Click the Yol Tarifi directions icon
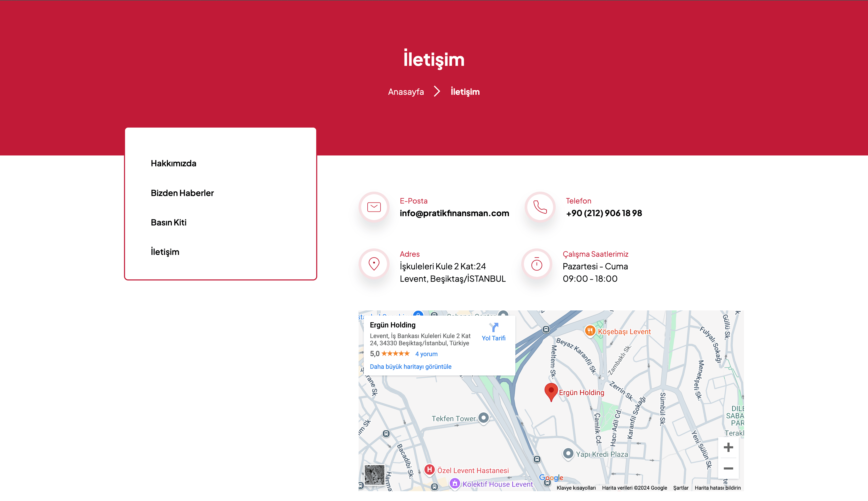The image size is (868, 501). 493,327
